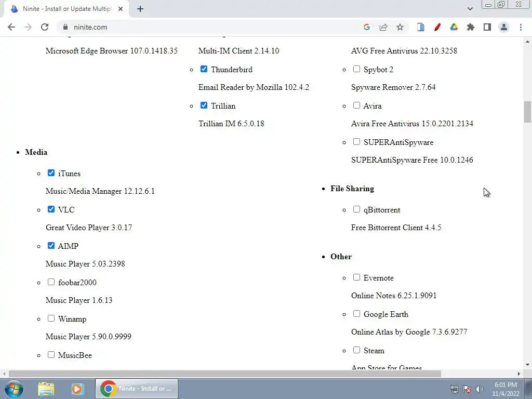Open the Chrome profile avatar
Image resolution: width=532 pixels, height=399 pixels.
pyautogui.click(x=504, y=27)
